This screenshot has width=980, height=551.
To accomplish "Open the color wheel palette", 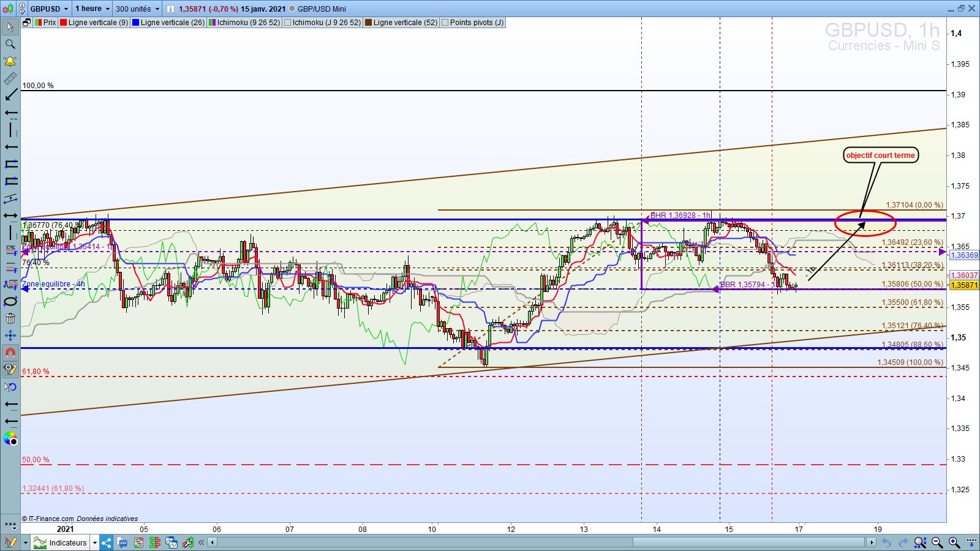I will (10, 438).
